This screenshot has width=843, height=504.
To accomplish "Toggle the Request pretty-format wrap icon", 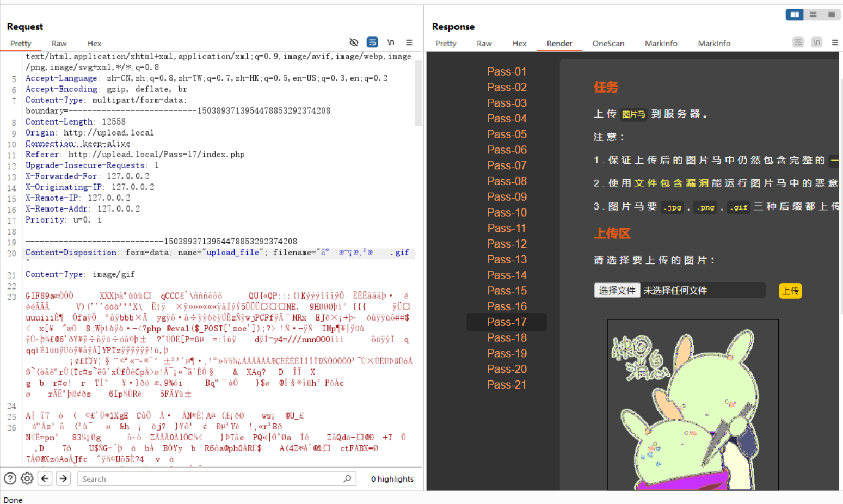I will [x=372, y=42].
